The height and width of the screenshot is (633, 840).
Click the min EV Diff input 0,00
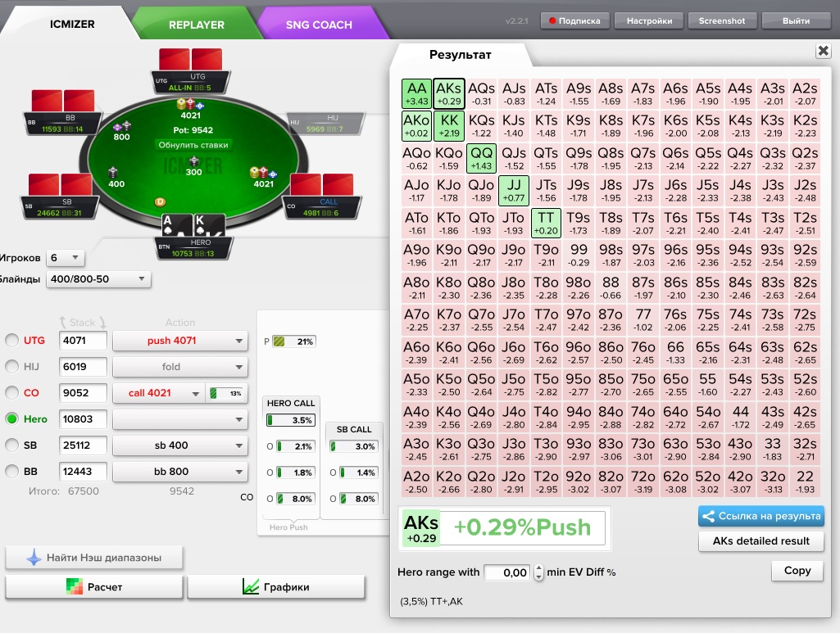tap(507, 572)
